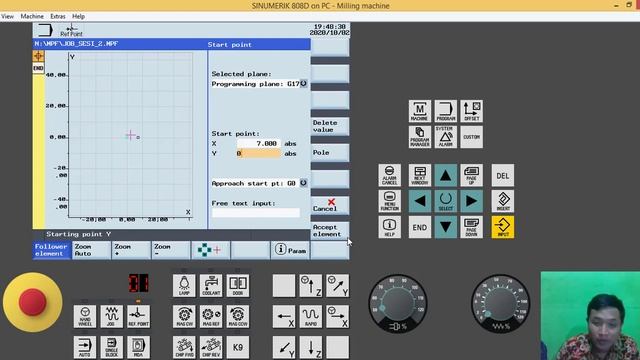Viewport: 640px width, 360px height.
Task: Click the MENU FUNCTION key
Action: pyautogui.click(x=389, y=201)
